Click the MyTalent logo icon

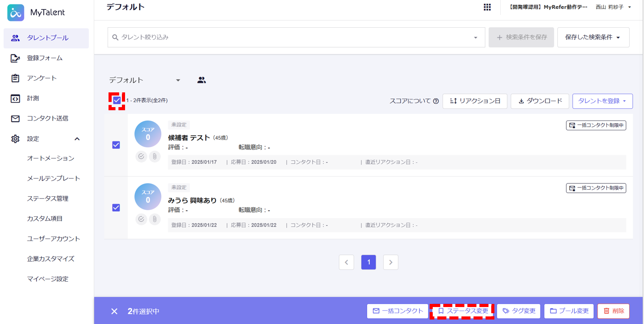tap(16, 13)
